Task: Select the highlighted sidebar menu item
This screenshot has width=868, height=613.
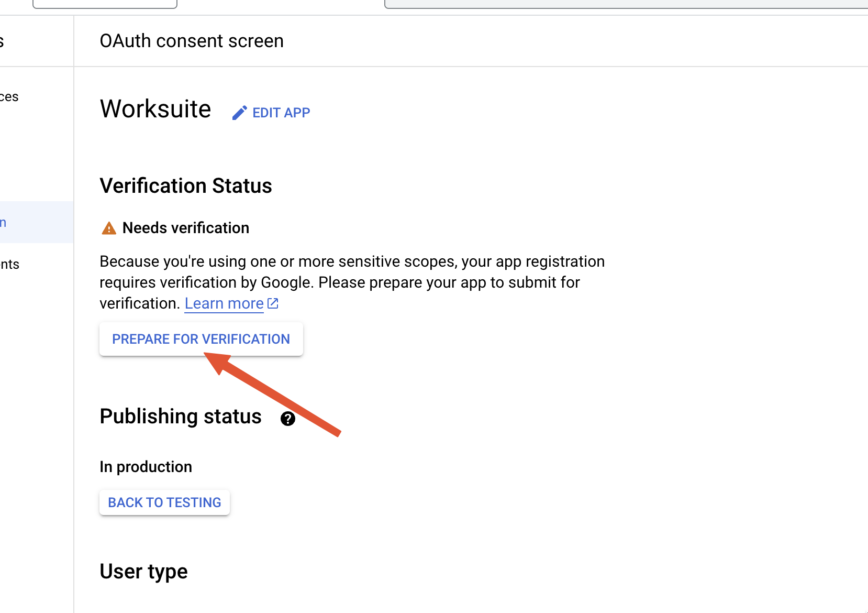Action: pyautogui.click(x=37, y=222)
